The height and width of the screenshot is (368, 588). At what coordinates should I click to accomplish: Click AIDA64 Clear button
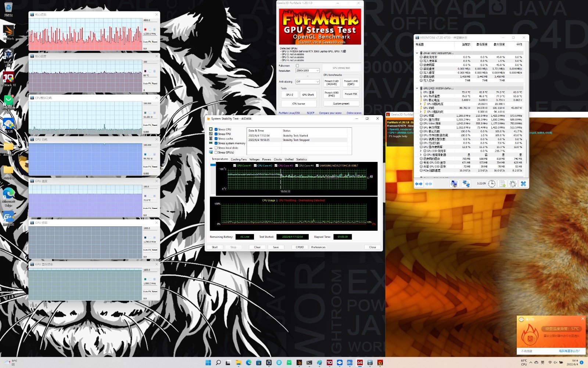tap(257, 247)
